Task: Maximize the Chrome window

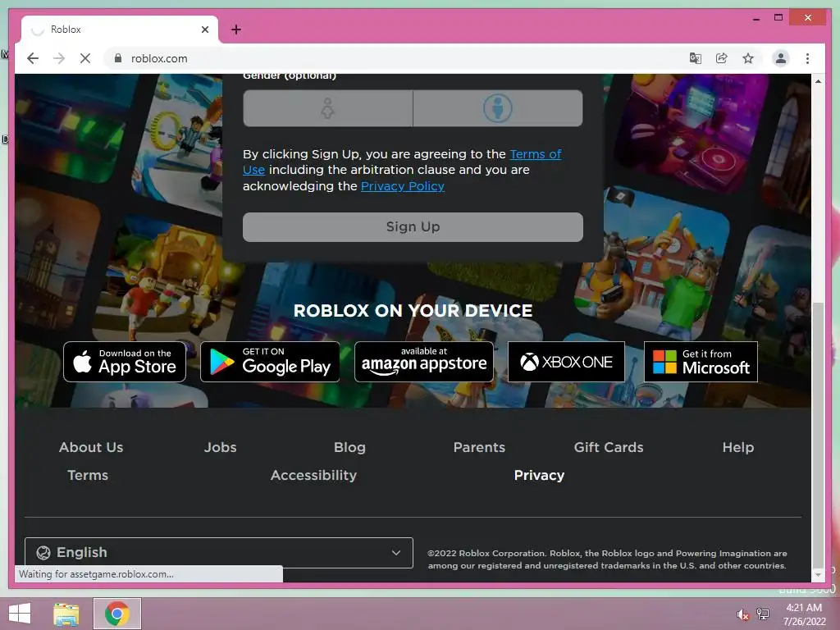Action: tap(778, 18)
